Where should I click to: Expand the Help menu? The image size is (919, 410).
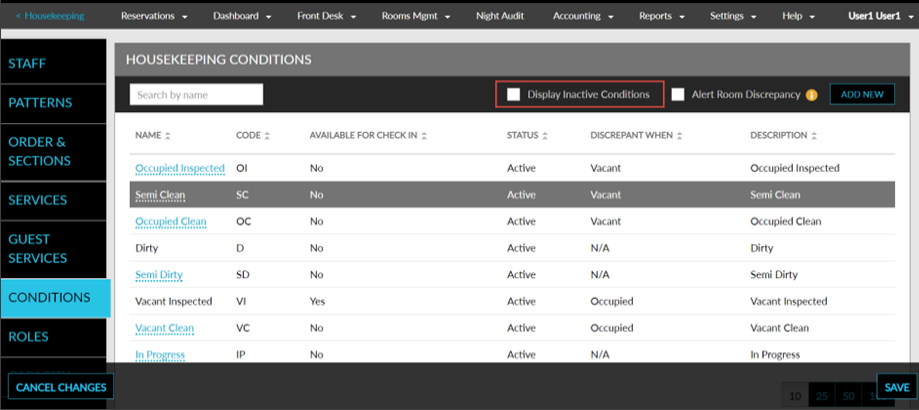click(x=798, y=16)
